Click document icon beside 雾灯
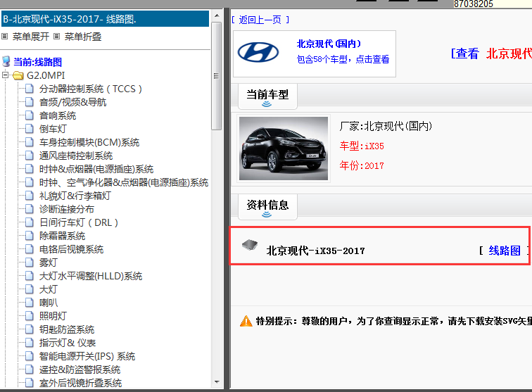This screenshot has height=392, width=532. click(x=30, y=263)
